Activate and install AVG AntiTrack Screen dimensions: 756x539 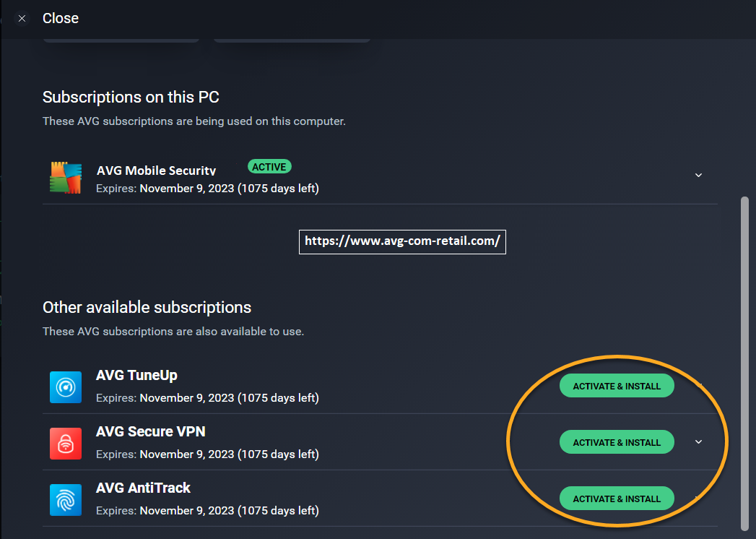(617, 499)
